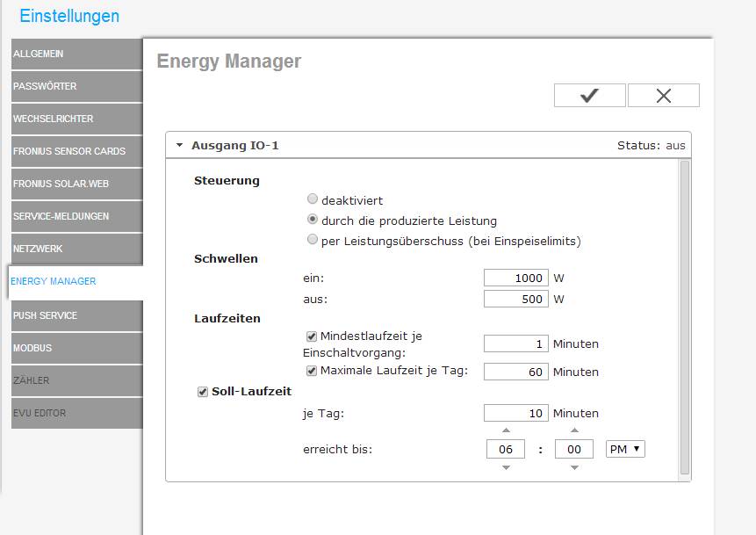Open the Zähler tab

point(77,380)
